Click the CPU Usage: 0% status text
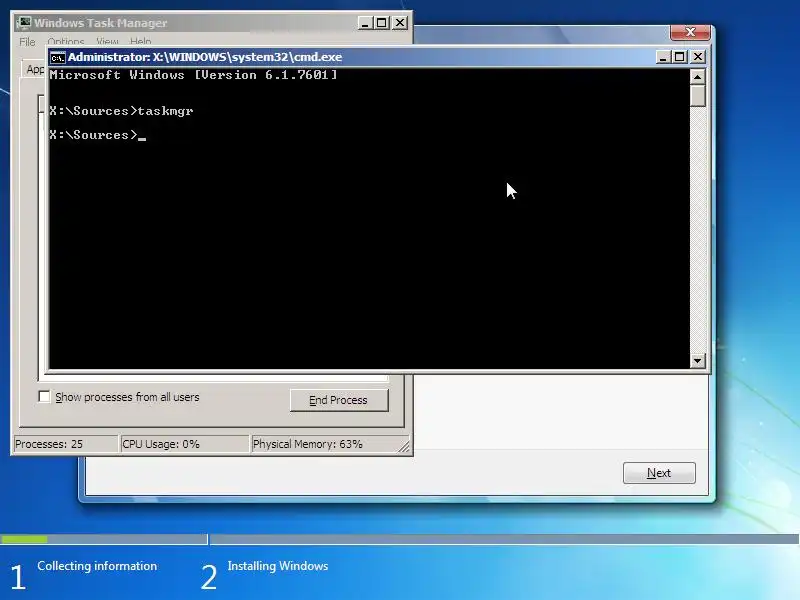The width and height of the screenshot is (800, 600). [x=161, y=444]
